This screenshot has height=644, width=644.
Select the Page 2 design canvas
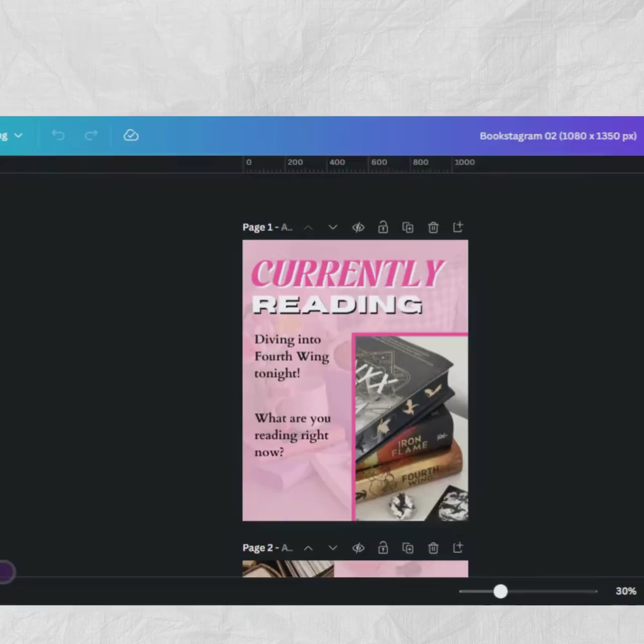coord(355,569)
